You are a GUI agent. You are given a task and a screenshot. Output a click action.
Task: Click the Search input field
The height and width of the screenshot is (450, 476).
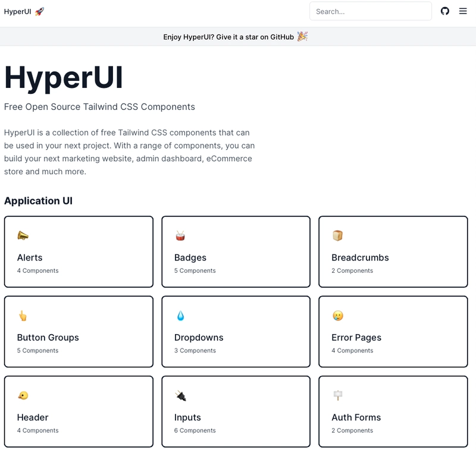point(370,11)
